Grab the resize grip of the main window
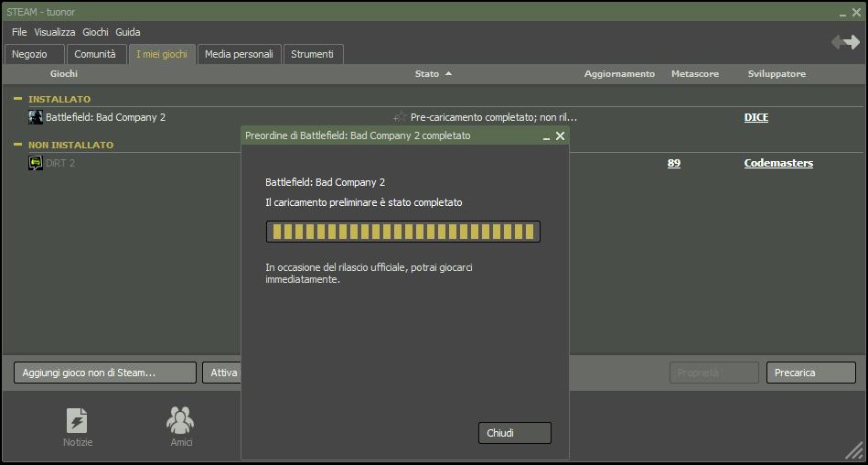The height and width of the screenshot is (465, 868). click(854, 451)
